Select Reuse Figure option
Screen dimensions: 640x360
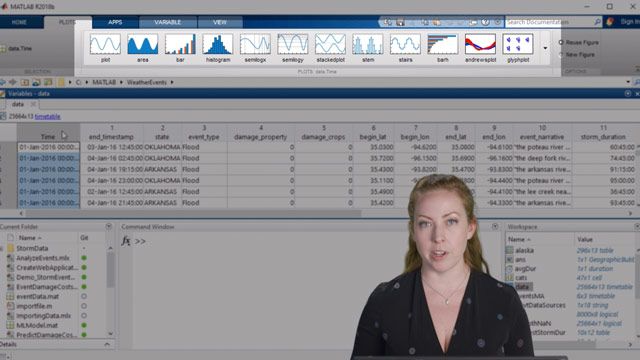[579, 42]
